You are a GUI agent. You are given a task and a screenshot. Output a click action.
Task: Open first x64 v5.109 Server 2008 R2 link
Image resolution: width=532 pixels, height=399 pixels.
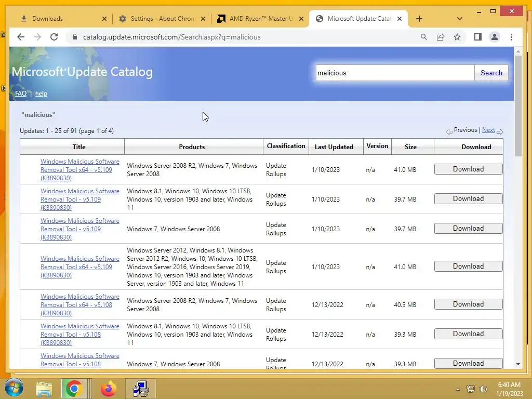click(79, 170)
